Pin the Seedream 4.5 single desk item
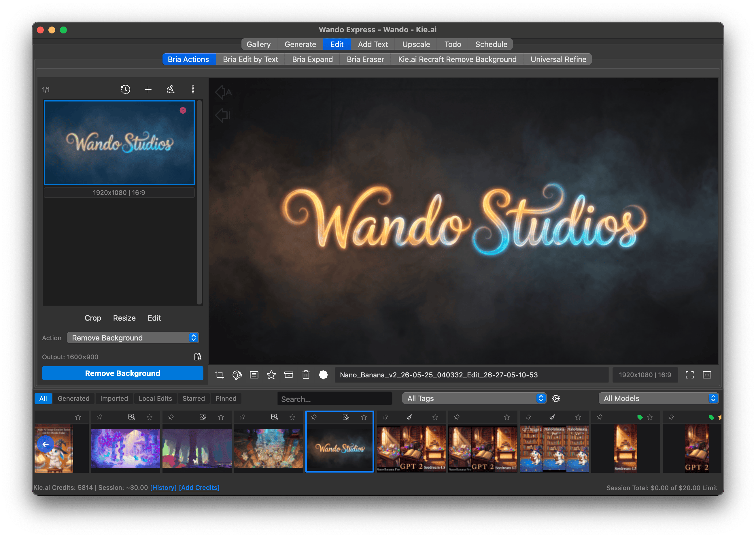756x538 pixels. coord(600,417)
